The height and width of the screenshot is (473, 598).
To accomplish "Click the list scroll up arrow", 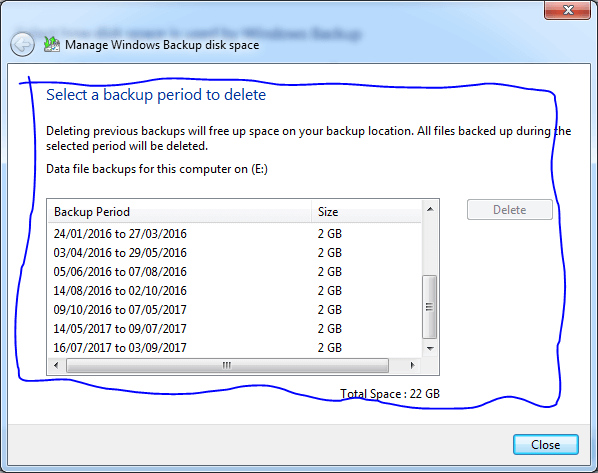I will click(x=430, y=209).
